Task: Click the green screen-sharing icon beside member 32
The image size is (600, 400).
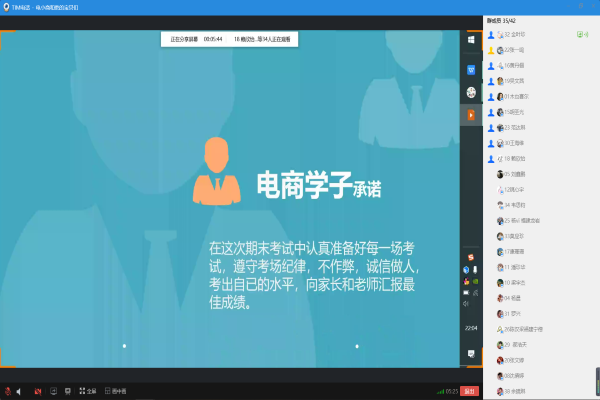Action: tap(580, 35)
